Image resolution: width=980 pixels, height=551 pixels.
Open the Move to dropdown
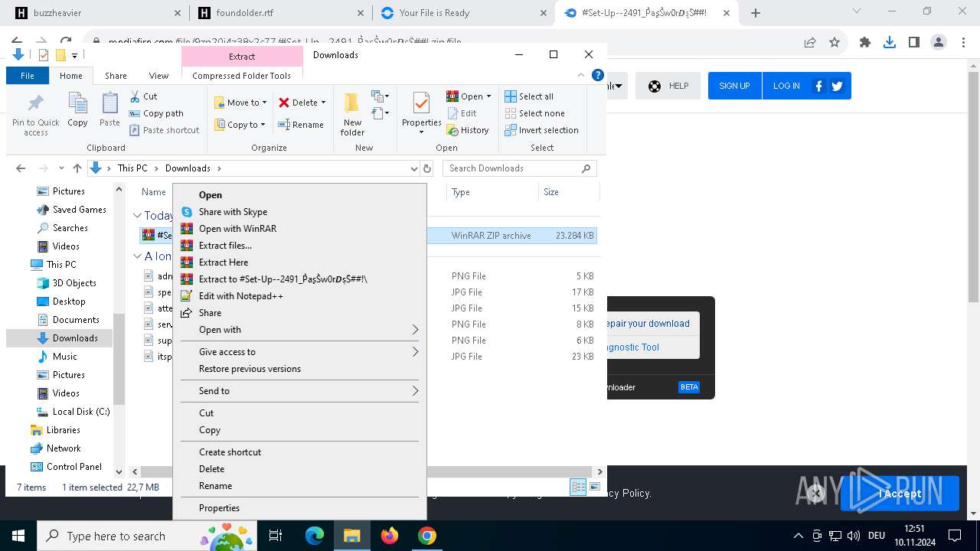[x=240, y=103]
